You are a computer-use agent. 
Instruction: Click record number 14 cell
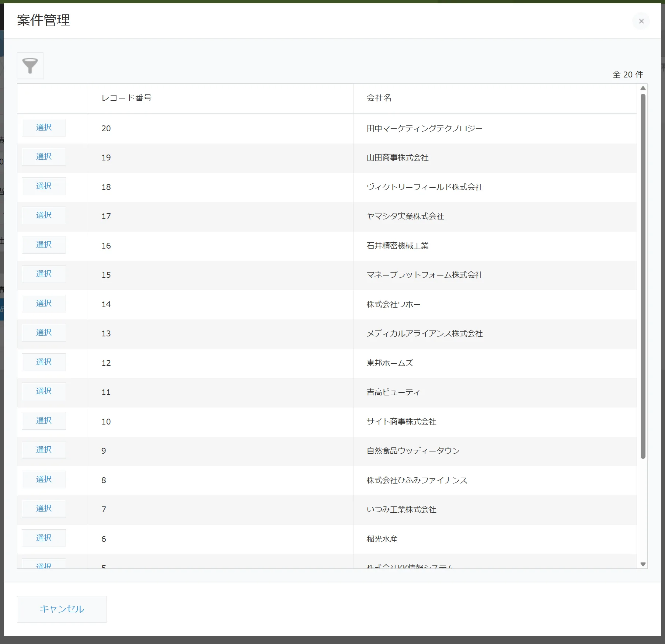click(220, 305)
